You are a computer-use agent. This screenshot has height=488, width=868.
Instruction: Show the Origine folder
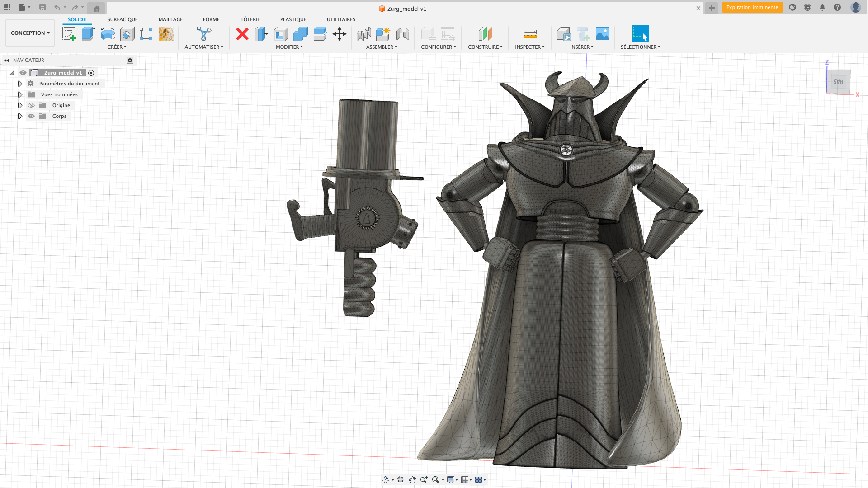31,105
